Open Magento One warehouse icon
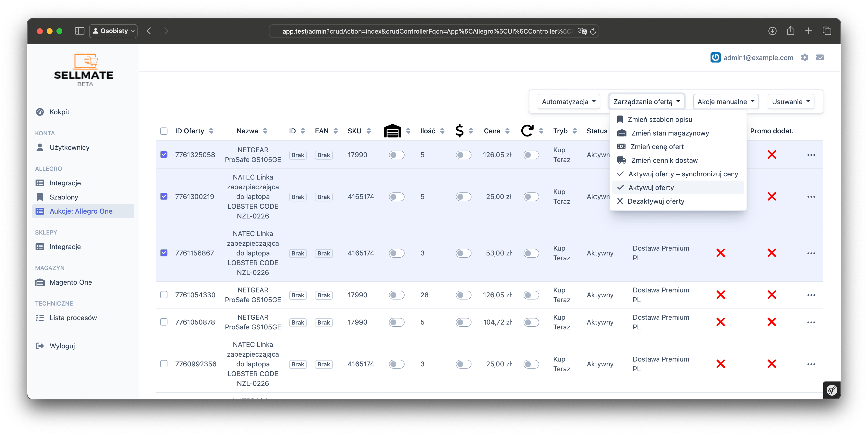This screenshot has height=435, width=868. pyautogui.click(x=40, y=282)
